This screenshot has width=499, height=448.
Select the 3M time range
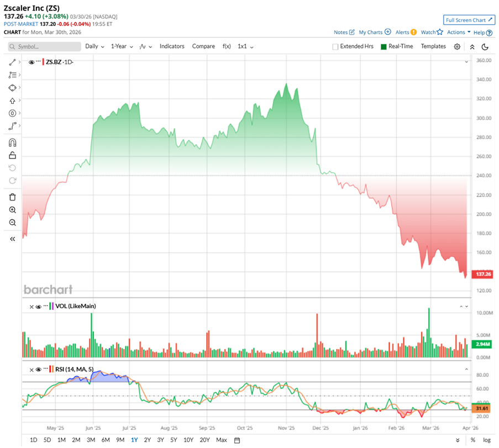click(x=91, y=440)
